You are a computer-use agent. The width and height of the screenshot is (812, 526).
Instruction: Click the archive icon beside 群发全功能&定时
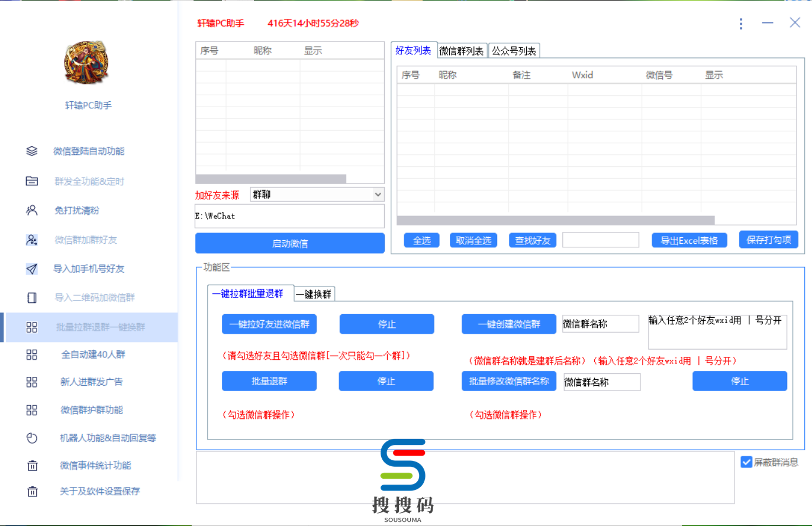tap(32, 181)
